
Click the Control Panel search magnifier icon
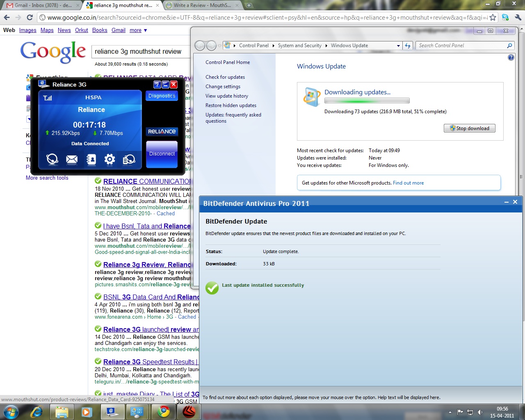coord(509,46)
